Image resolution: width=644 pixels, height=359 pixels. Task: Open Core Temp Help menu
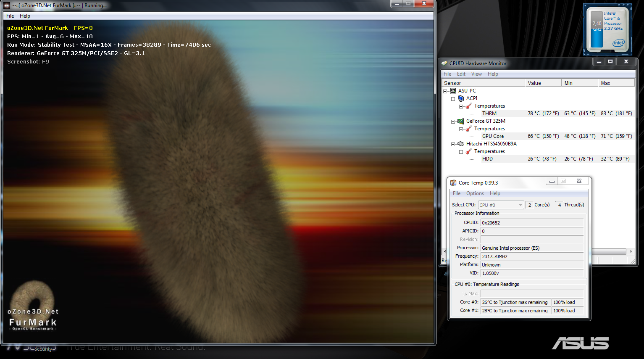(495, 193)
